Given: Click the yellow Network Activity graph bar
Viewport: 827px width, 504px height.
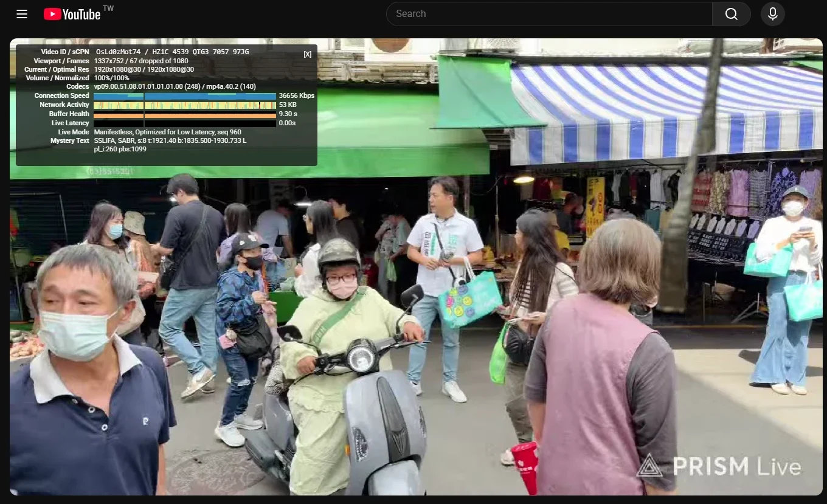Looking at the screenshot, I should (185, 105).
